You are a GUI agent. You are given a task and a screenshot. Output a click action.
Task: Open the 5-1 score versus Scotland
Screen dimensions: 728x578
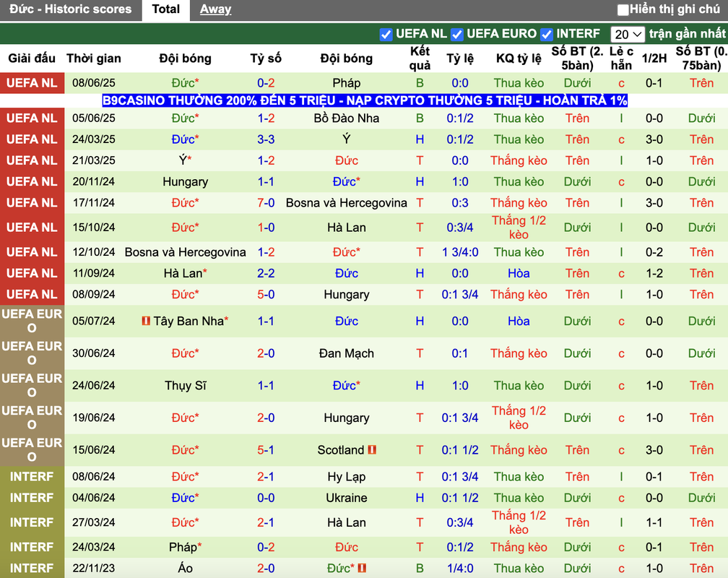tap(266, 450)
